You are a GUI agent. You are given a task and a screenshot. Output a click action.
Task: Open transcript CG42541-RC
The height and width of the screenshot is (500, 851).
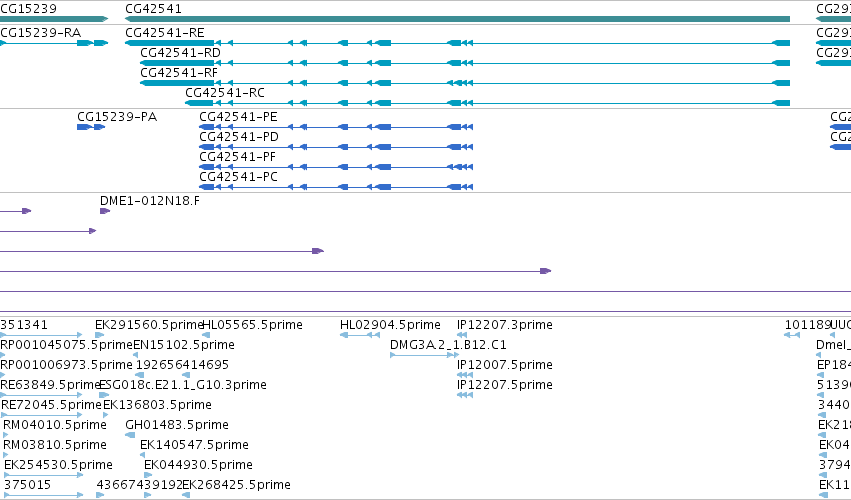[x=225, y=93]
